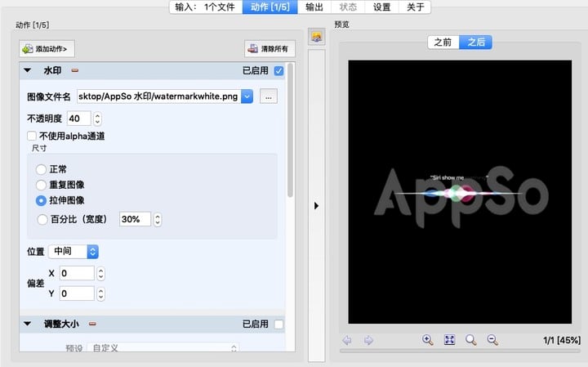Select the 百分比（宽度）radio button
588x367 pixels.
[x=42, y=220]
